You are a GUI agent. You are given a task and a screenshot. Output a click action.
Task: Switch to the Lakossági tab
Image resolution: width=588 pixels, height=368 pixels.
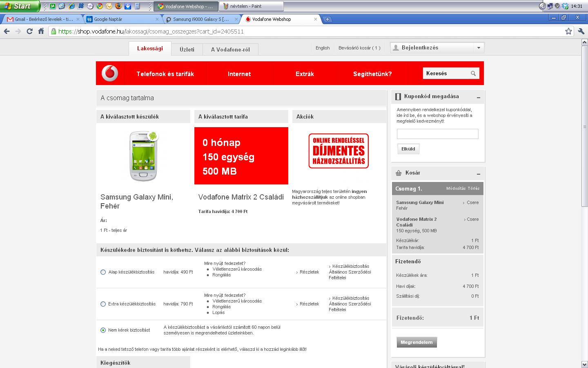[x=150, y=49]
